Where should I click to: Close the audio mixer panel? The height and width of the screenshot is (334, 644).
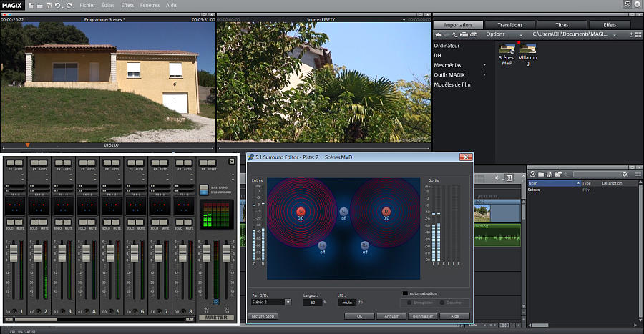[232, 162]
